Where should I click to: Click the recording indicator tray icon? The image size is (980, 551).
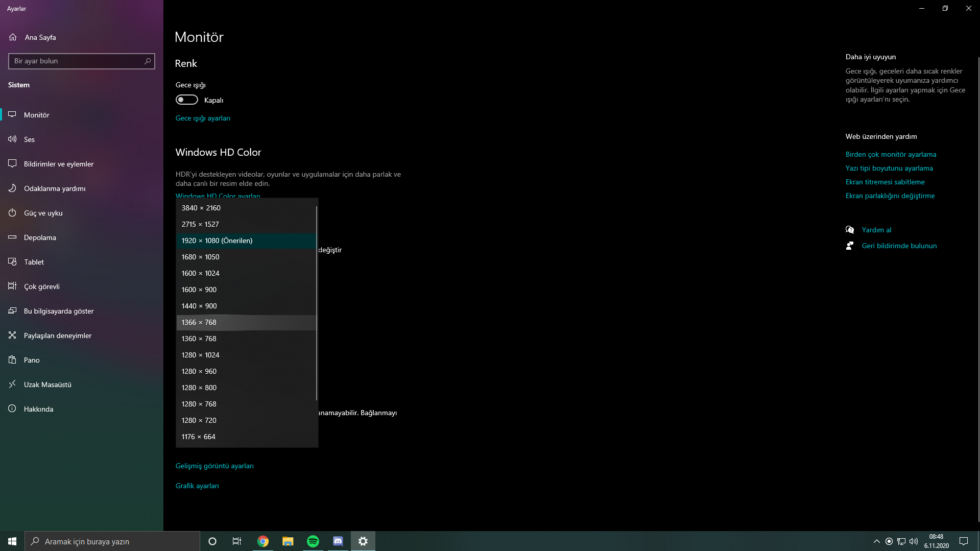pos(889,541)
